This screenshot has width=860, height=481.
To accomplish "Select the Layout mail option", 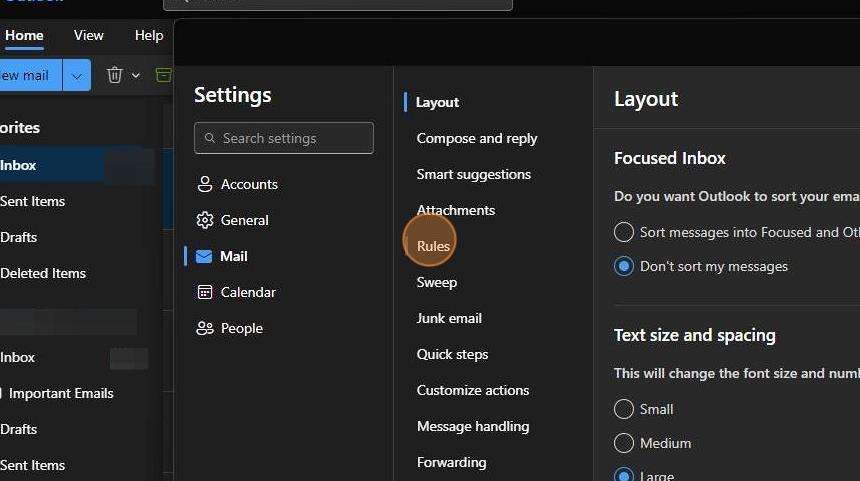I will coord(437,103).
